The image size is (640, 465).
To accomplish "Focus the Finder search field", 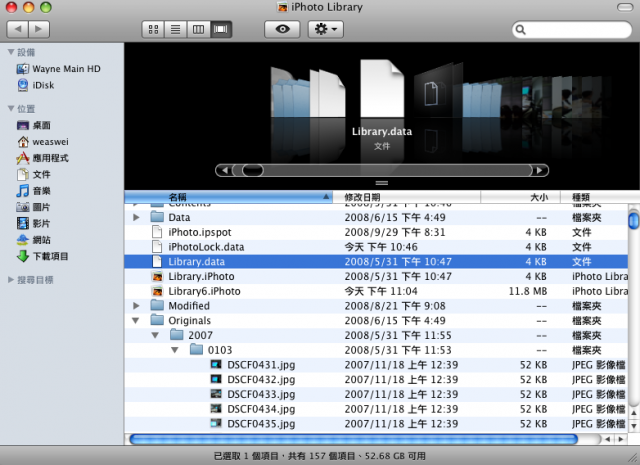I will point(571,29).
